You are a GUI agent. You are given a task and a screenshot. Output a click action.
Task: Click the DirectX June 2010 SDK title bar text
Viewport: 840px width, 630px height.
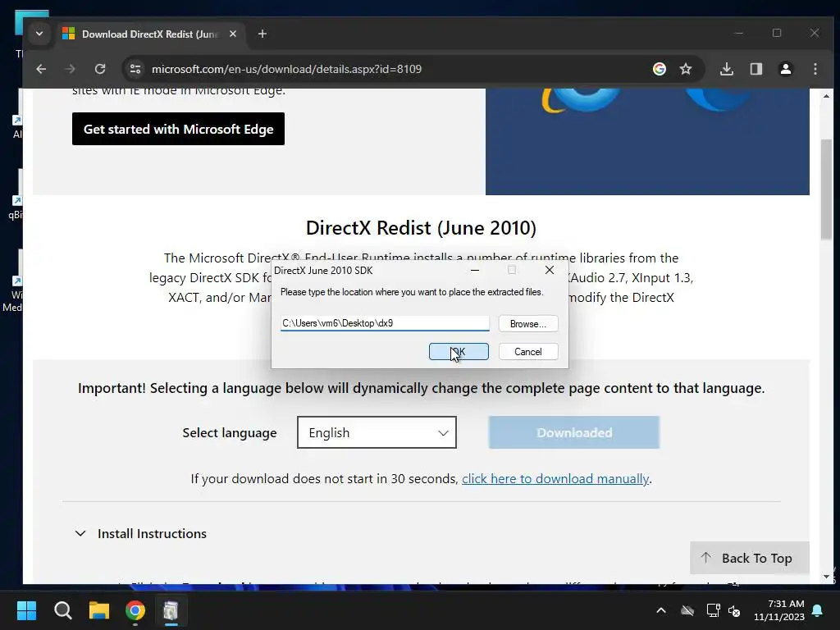[x=323, y=271]
